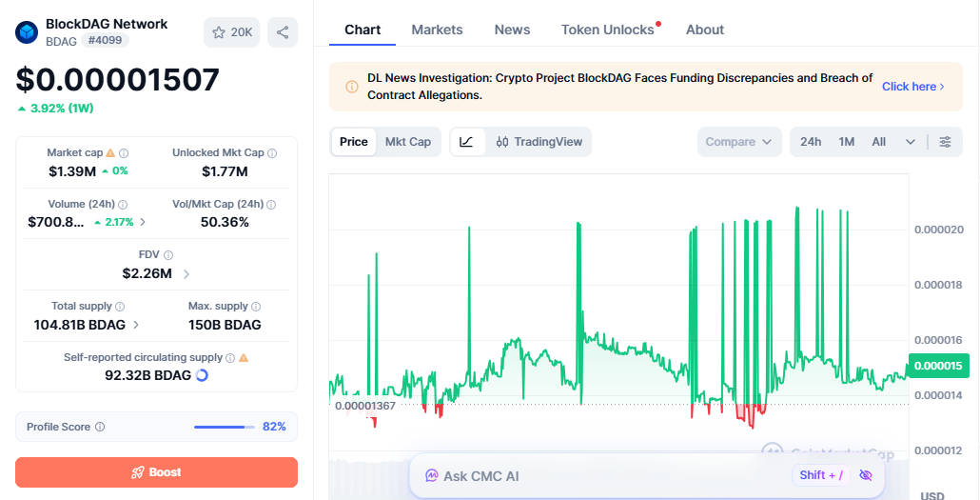Click the 92.32B BDAG circulating supply value
The image size is (980, 500).
(x=148, y=375)
